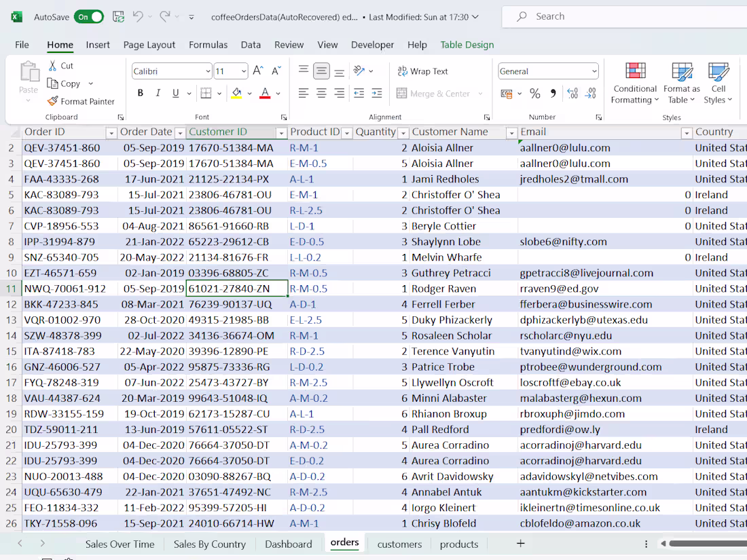Add a new worksheet
The image size is (747, 560).
click(x=520, y=543)
